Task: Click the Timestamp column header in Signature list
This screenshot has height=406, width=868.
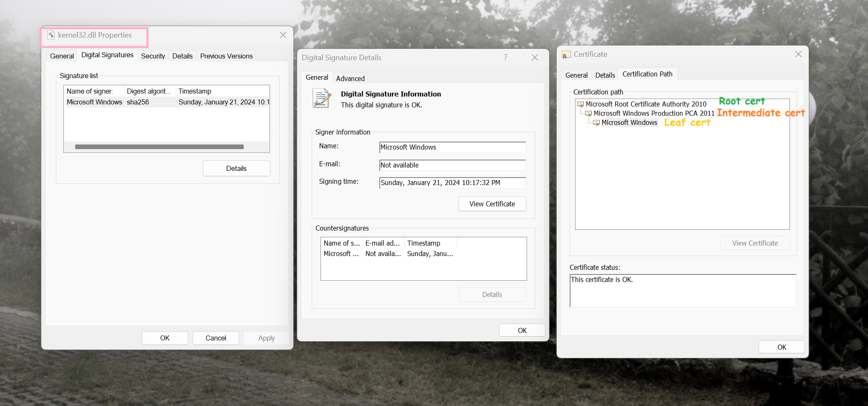Action: pyautogui.click(x=222, y=91)
